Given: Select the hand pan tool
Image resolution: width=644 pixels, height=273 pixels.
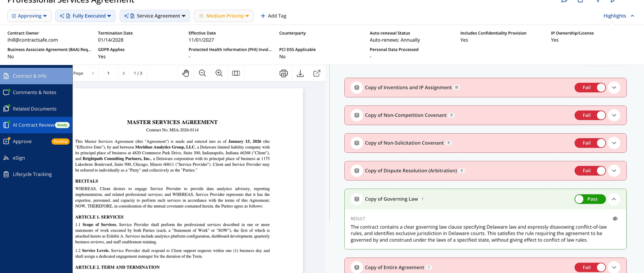Looking at the screenshot, I should pyautogui.click(x=186, y=73).
